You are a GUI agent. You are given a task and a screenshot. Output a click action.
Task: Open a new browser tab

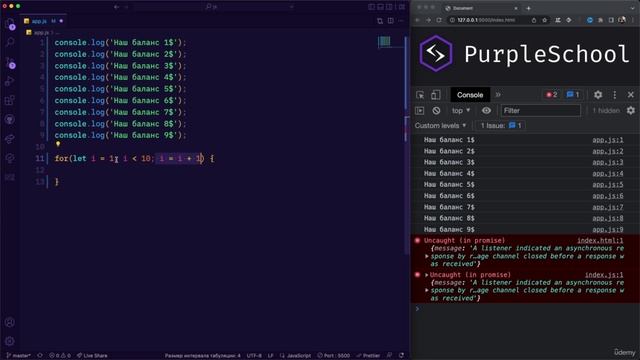[x=528, y=8]
